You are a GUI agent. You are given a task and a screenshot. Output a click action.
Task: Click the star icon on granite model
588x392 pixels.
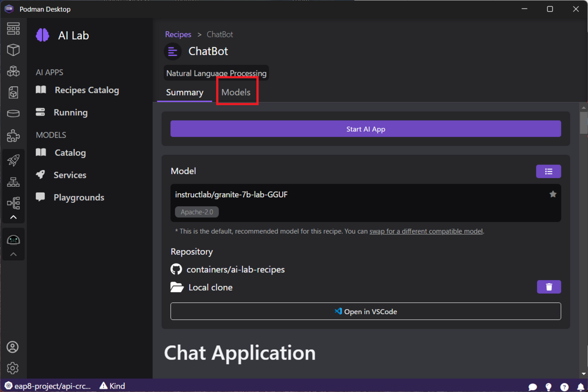pos(553,195)
